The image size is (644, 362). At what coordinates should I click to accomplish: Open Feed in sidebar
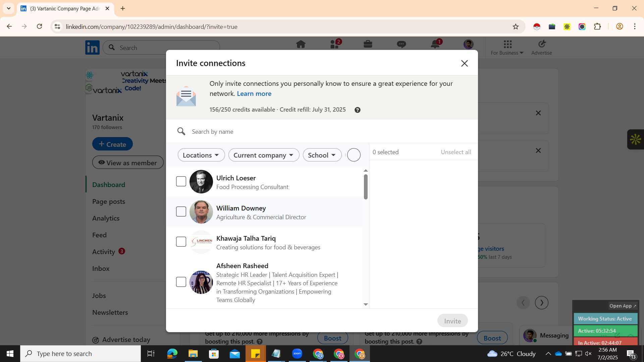pos(100,235)
